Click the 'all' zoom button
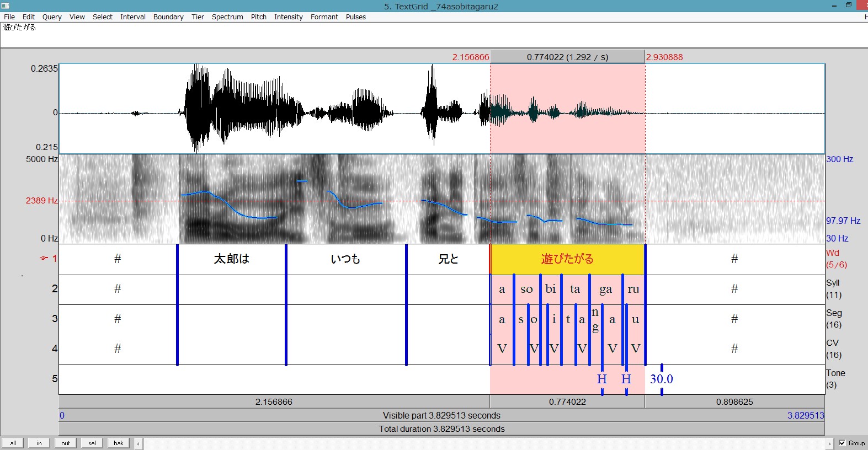The image size is (868, 450). point(13,443)
